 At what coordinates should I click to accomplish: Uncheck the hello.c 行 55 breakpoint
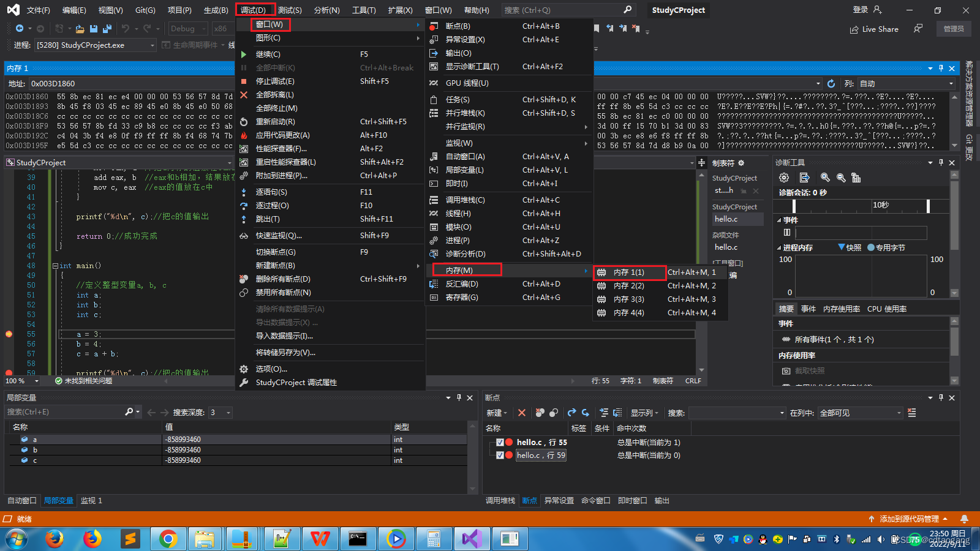[500, 442]
